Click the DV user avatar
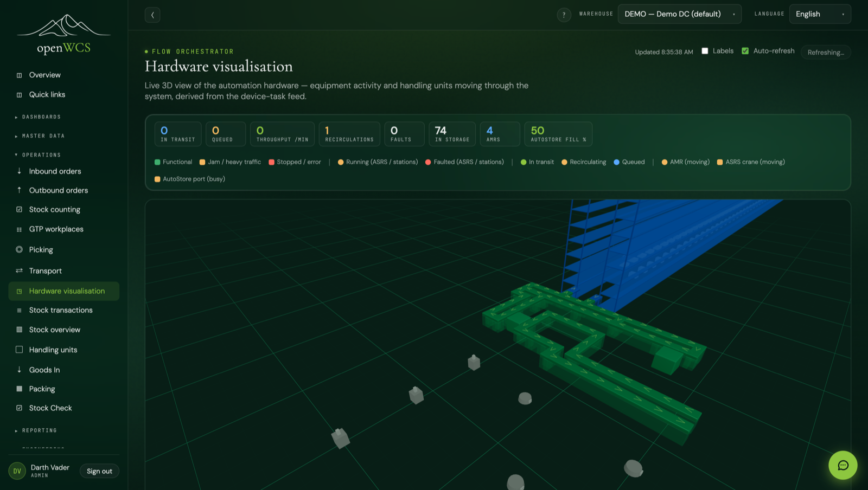 17,471
